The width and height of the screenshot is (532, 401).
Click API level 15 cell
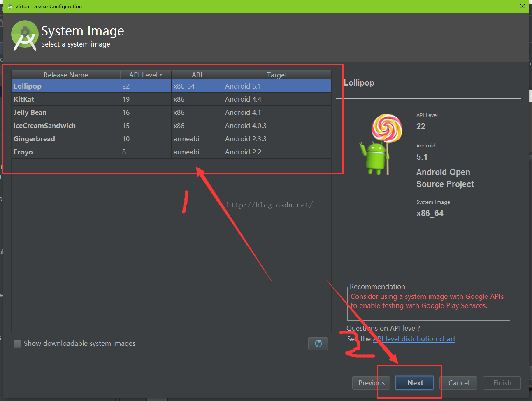pos(146,126)
